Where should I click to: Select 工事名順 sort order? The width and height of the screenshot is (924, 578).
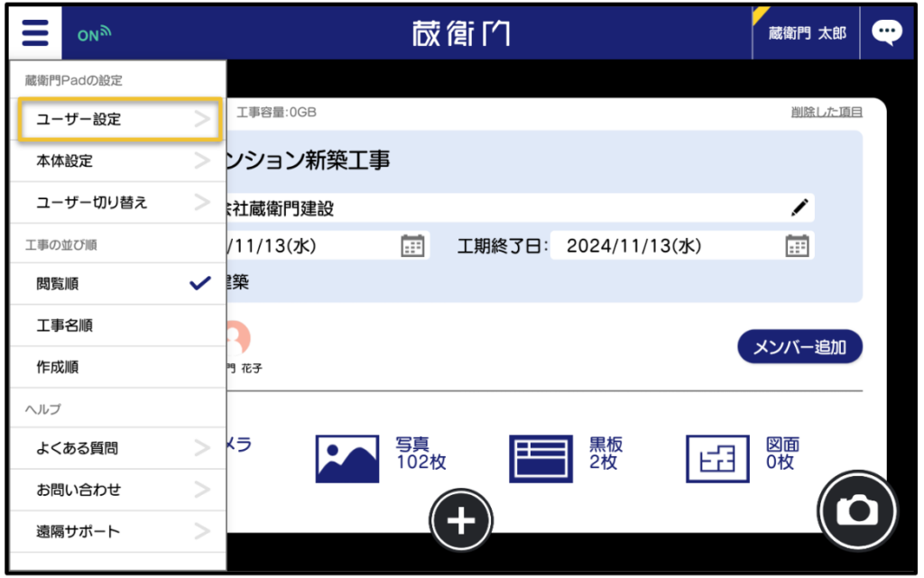[117, 326]
